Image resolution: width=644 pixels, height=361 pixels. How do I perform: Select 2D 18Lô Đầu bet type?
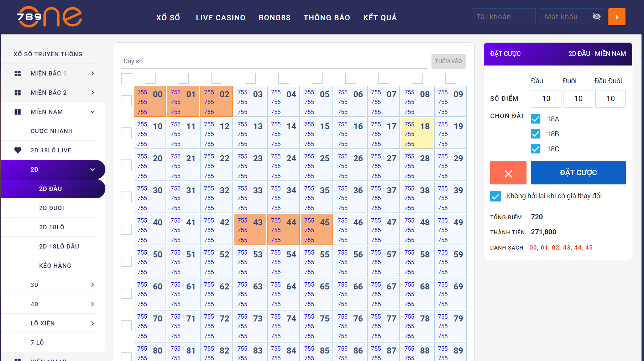tap(59, 246)
